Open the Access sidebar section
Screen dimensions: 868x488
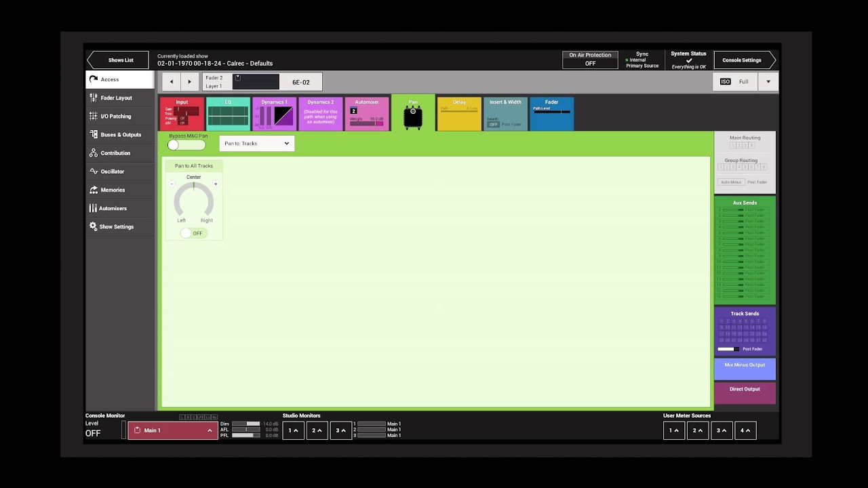(120, 79)
